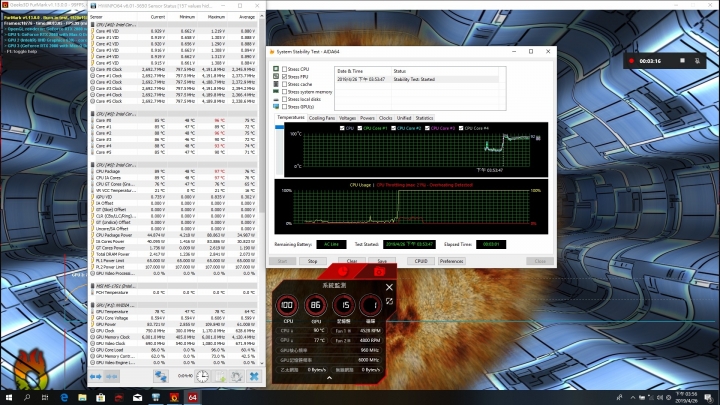The width and height of the screenshot is (720, 405).
Task: Click the CPU usage gauge showing 100
Action: pyautogui.click(x=287, y=305)
